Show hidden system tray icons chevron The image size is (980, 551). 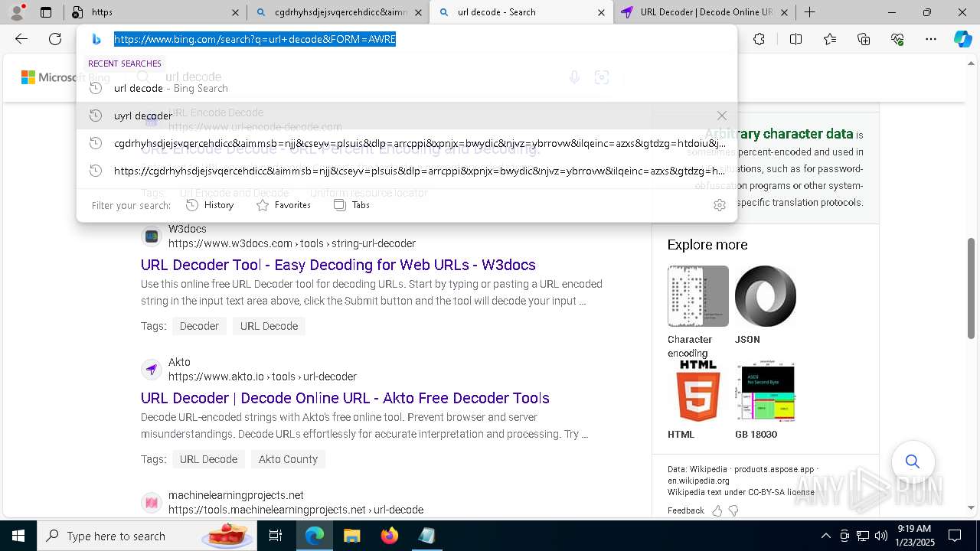825,536
